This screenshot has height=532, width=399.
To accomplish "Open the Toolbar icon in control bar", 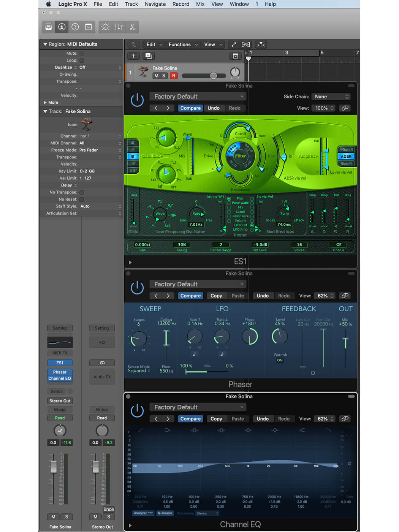I will [x=89, y=27].
